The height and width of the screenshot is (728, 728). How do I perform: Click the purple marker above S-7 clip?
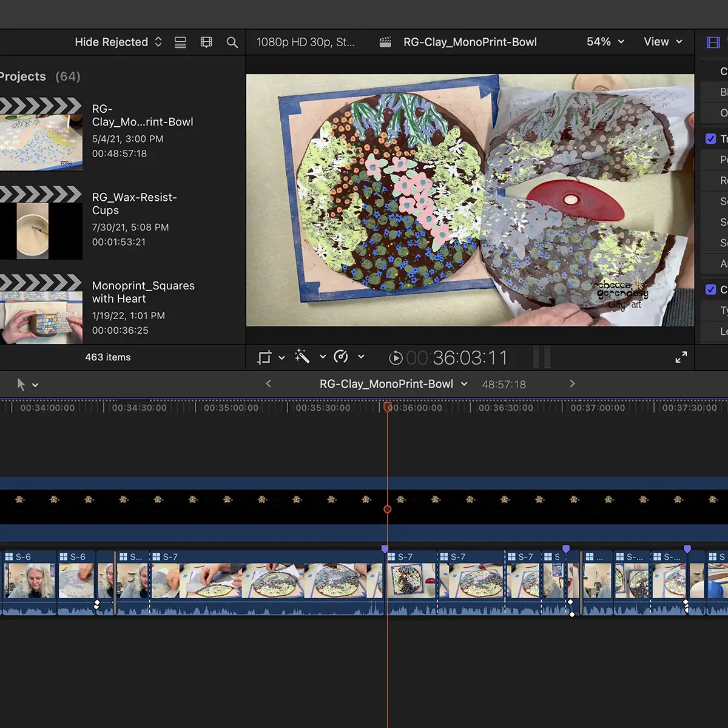[x=385, y=548]
